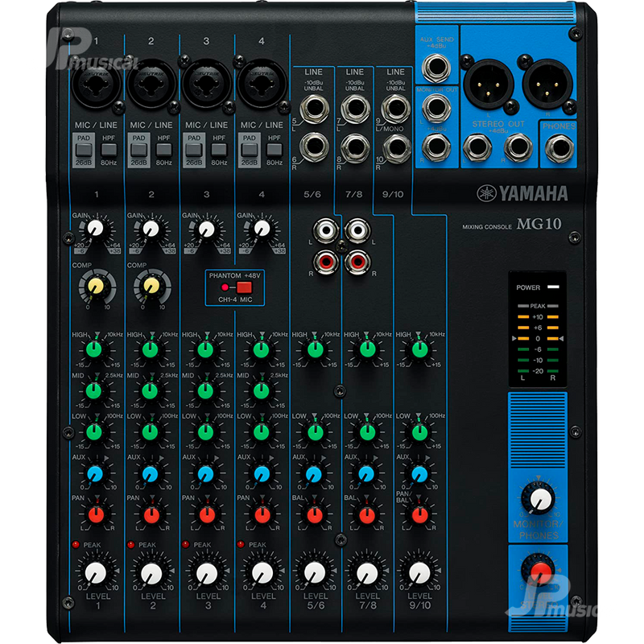Click the MONITOR OUT L jack
This screenshot has height=644, width=644.
pyautogui.click(x=436, y=108)
